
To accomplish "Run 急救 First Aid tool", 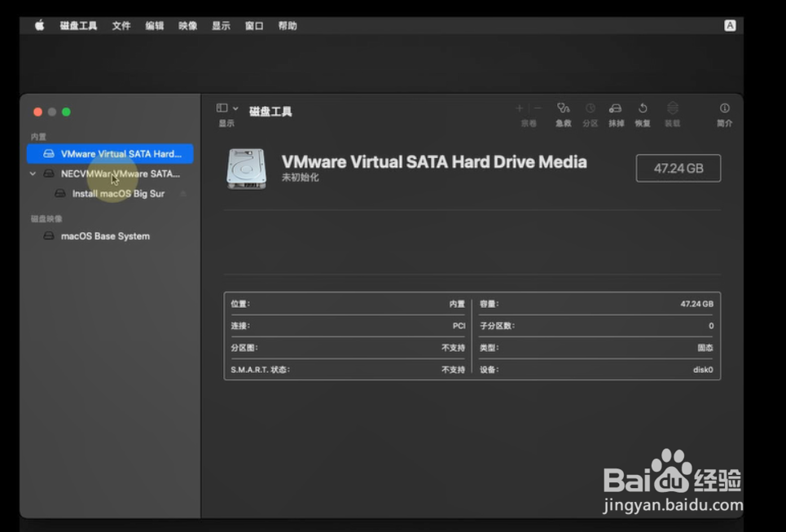I will pyautogui.click(x=564, y=108).
